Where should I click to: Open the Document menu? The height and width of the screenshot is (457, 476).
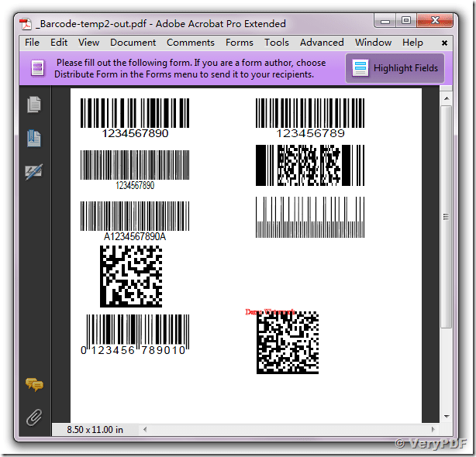pos(133,43)
